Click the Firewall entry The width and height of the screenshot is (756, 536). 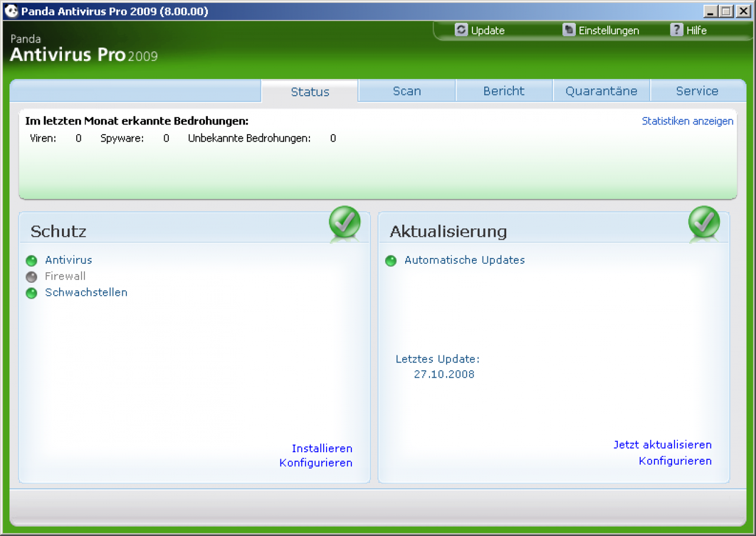pyautogui.click(x=65, y=276)
